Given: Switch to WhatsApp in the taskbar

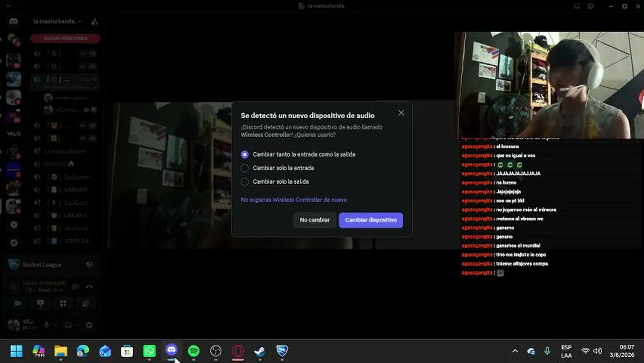Looking at the screenshot, I should [149, 351].
